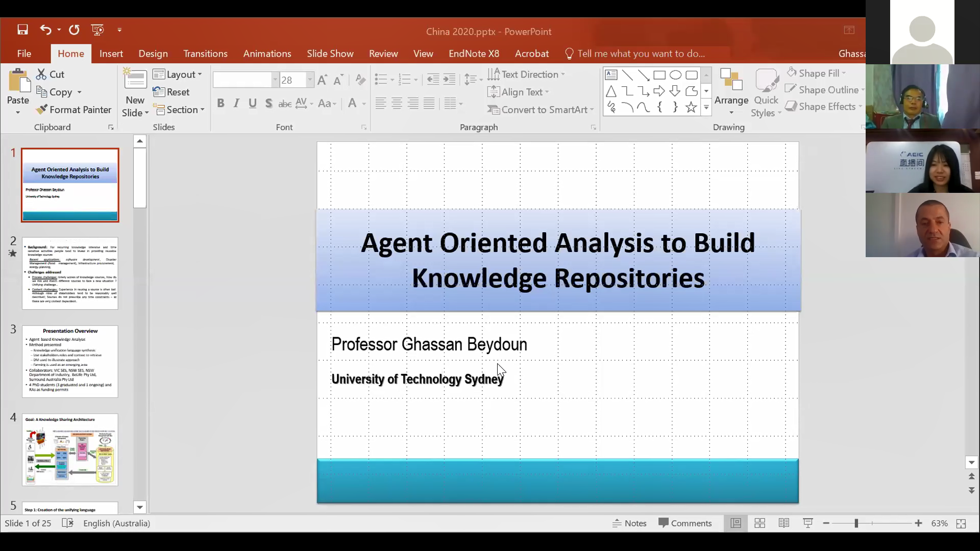Select the 5-point star shape
This screenshot has width=980, height=551.
click(691, 107)
